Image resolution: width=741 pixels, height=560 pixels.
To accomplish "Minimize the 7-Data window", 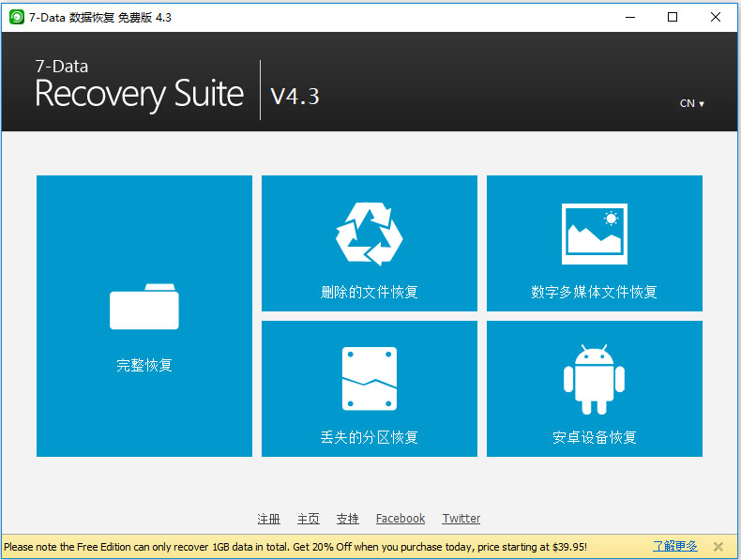I will (630, 18).
